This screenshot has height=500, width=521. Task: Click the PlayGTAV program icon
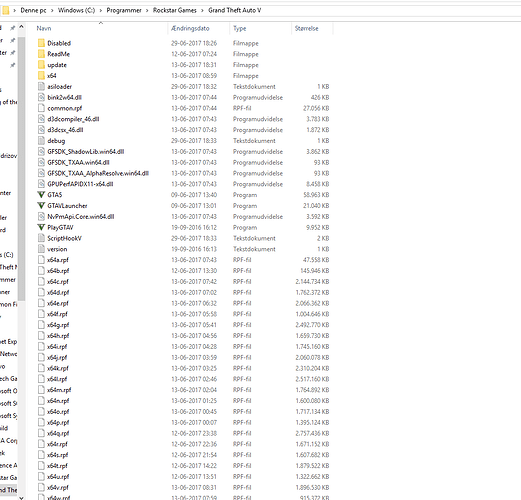pos(41,227)
